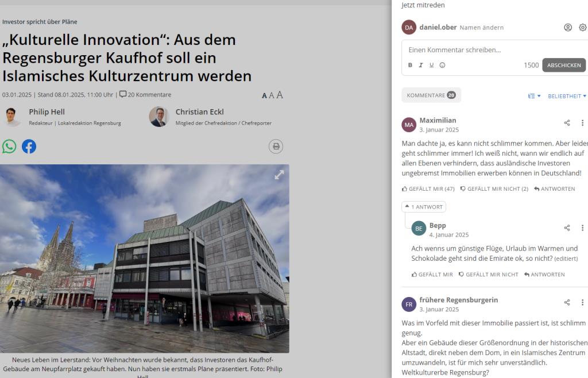Select the largest font size letter A

(279, 94)
